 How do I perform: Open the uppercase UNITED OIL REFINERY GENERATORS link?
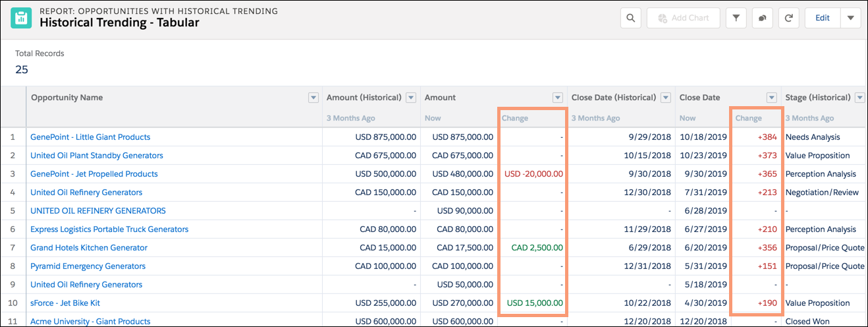(98, 211)
